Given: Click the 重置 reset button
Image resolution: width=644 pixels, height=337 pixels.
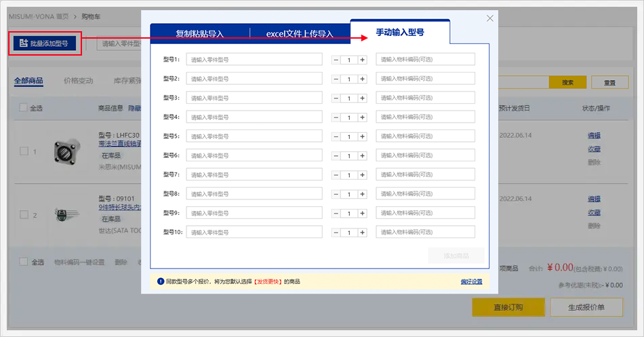Looking at the screenshot, I should tap(608, 82).
